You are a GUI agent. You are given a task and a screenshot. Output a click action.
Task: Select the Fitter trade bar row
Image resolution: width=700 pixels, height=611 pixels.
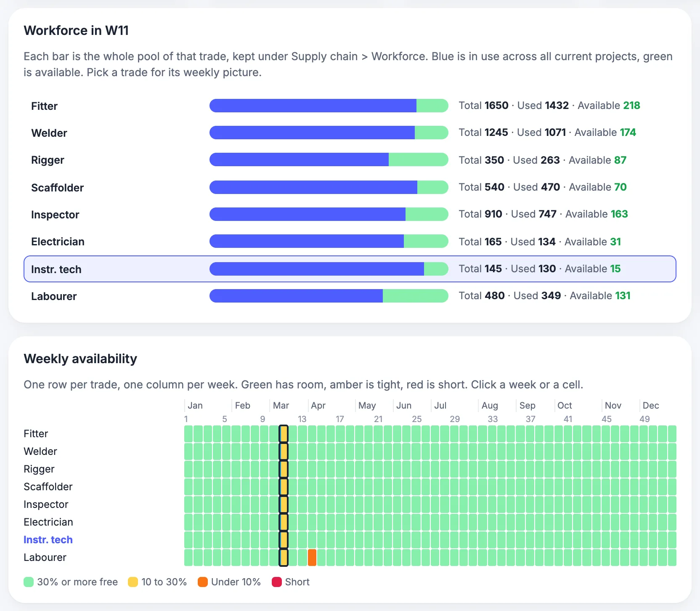point(350,106)
